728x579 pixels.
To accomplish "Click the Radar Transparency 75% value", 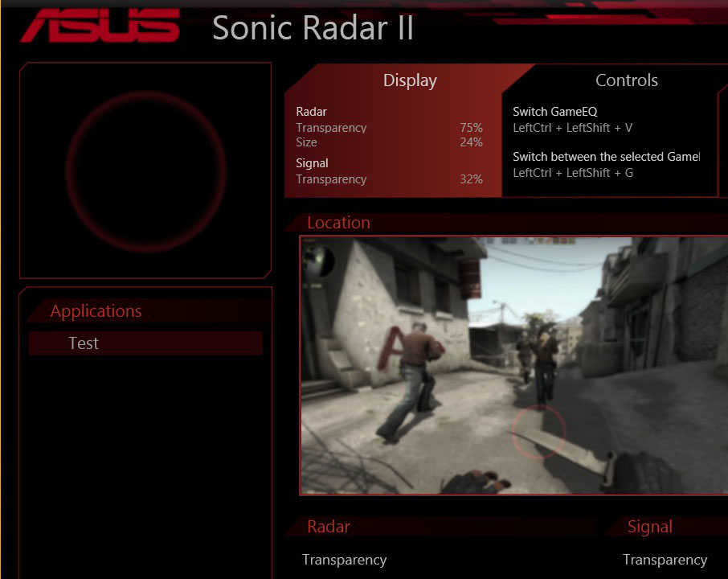I will tap(471, 128).
